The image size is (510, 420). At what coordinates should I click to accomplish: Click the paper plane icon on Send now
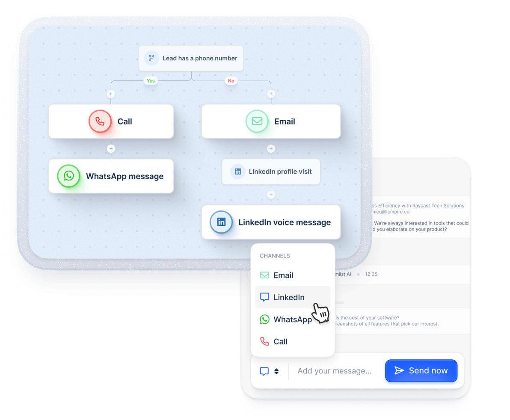399,370
